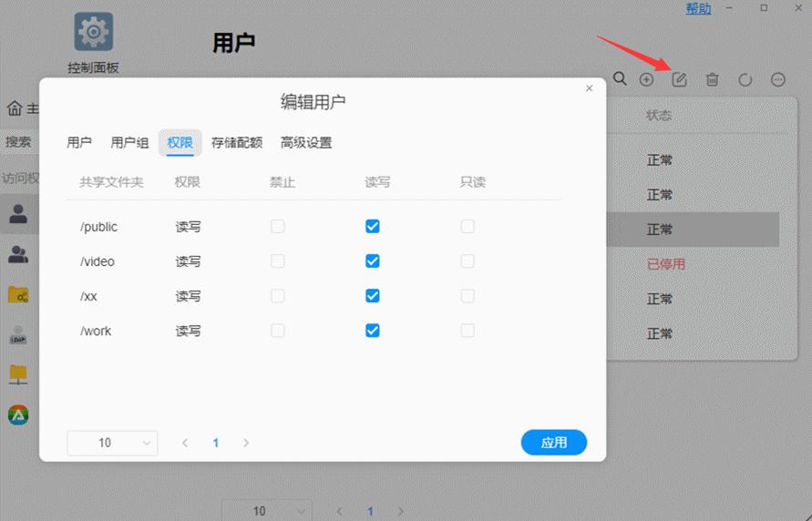This screenshot has width=812, height=521.
Task: Uncheck read-write for /work
Action: click(373, 330)
